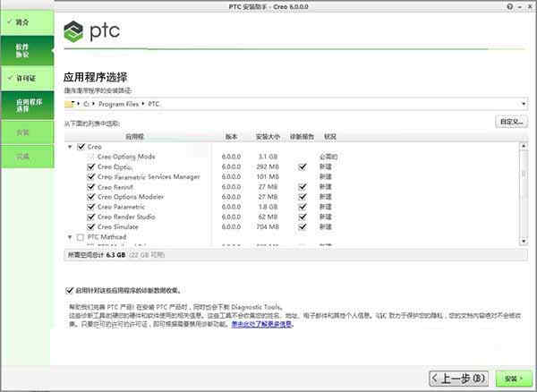Click the PTC logo icon

coord(75,34)
